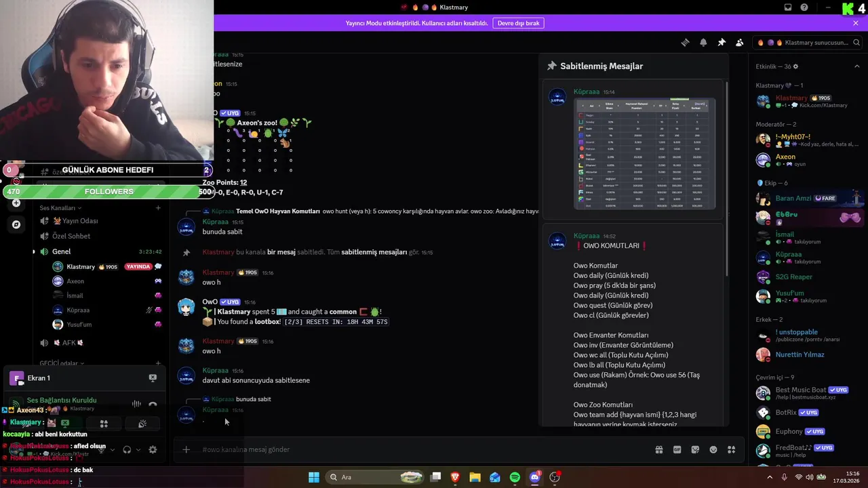The image size is (868, 488).
Task: Open the emoji picker icon
Action: click(713, 449)
